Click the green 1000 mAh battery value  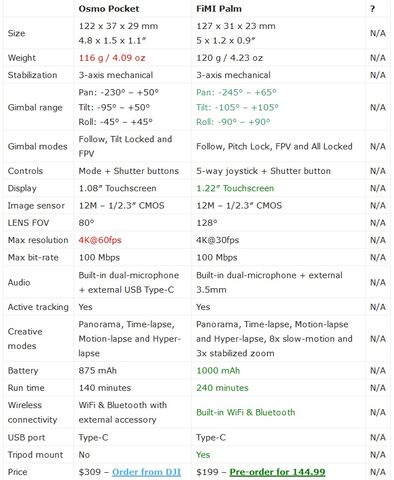point(218,371)
